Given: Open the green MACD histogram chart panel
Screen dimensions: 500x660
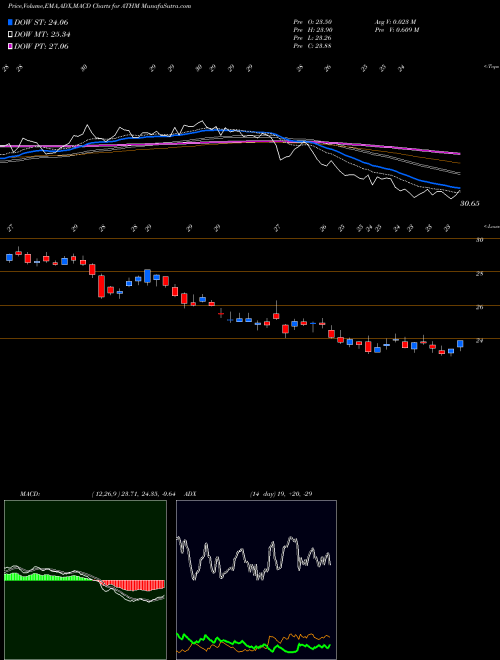Looking at the screenshot, I should (x=85, y=580).
